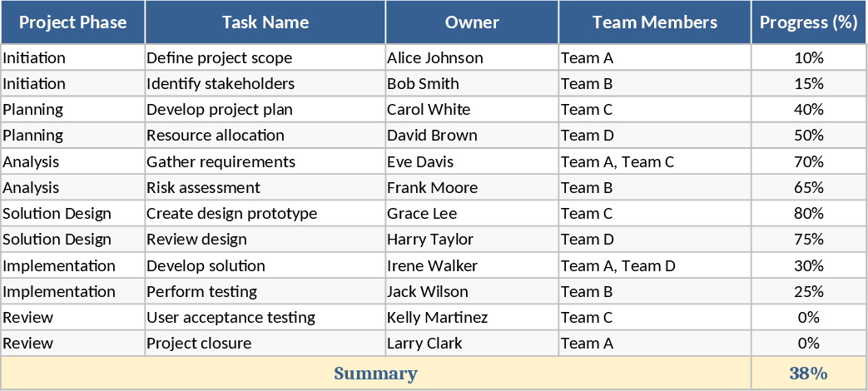Click the Progress (%) column header
This screenshot has width=868, height=391.
pos(808,22)
